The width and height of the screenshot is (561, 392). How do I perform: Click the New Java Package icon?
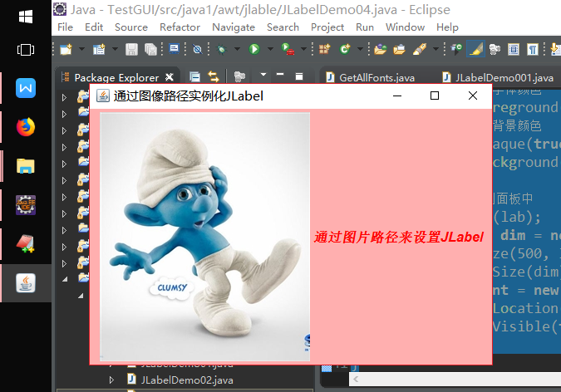[324, 49]
